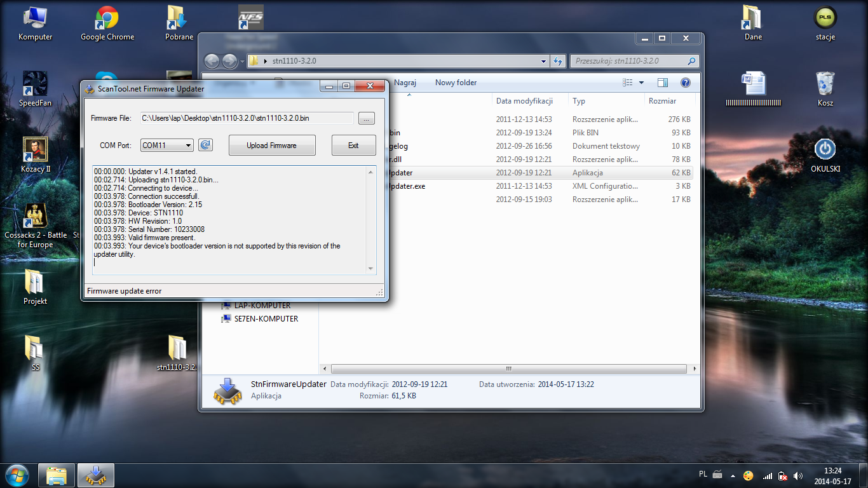Open the address bar history dropdown
The width and height of the screenshot is (868, 488).
coord(543,62)
